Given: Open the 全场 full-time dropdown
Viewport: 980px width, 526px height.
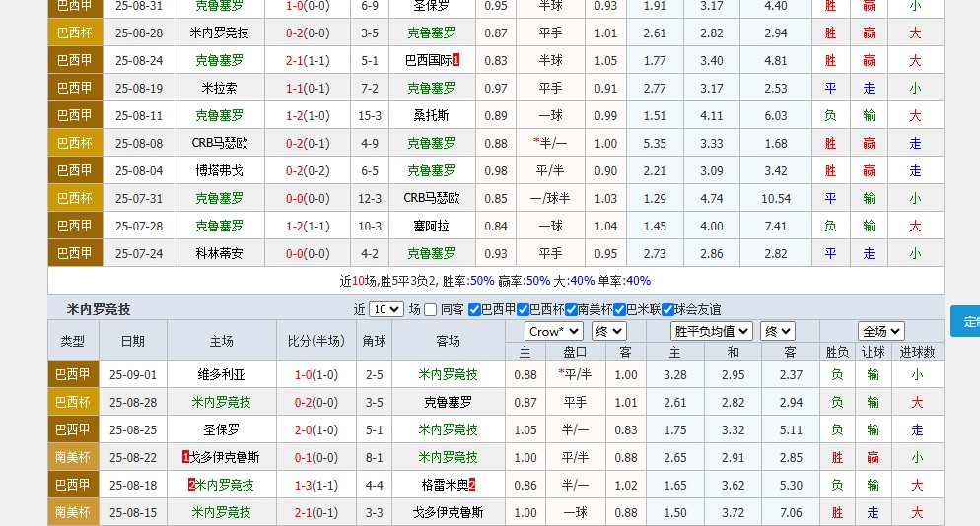Looking at the screenshot, I should click(880, 331).
